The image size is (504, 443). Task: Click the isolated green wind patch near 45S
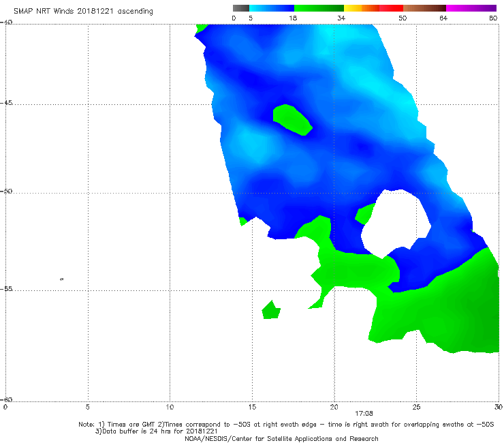292,120
